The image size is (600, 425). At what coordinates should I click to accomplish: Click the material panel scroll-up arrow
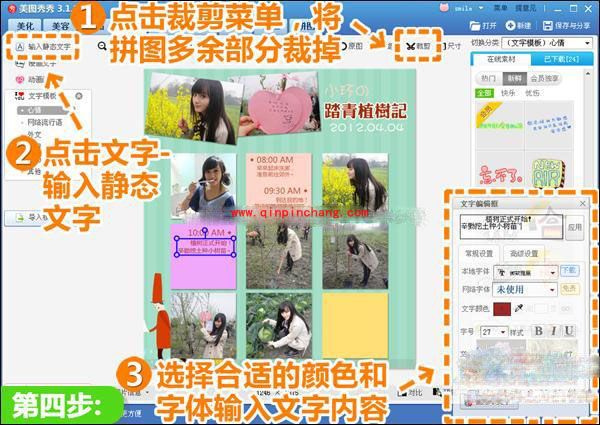point(588,73)
